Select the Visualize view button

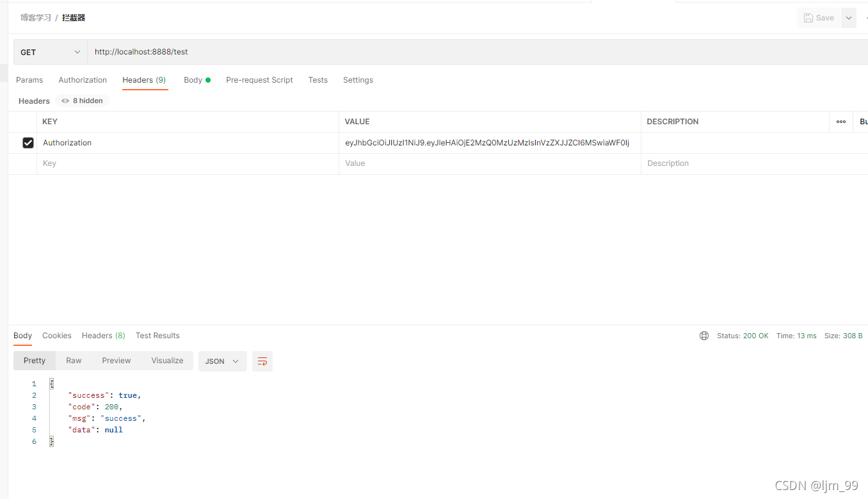click(x=167, y=361)
